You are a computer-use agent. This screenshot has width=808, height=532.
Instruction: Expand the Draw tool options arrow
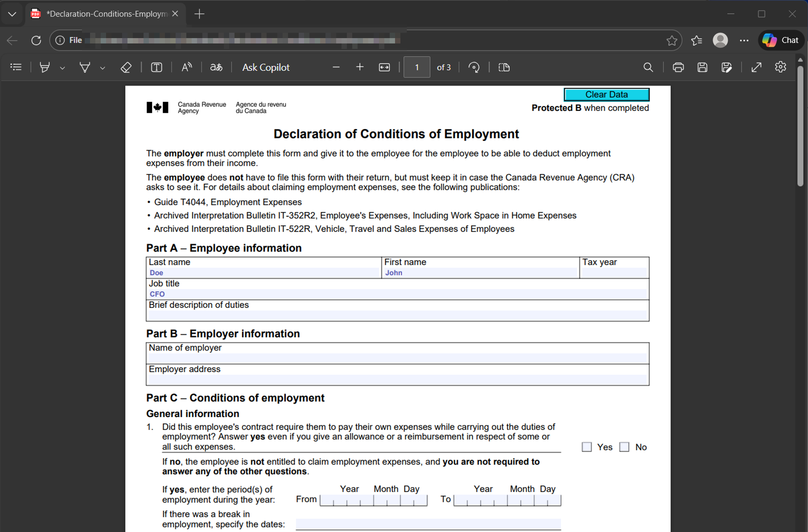click(102, 68)
